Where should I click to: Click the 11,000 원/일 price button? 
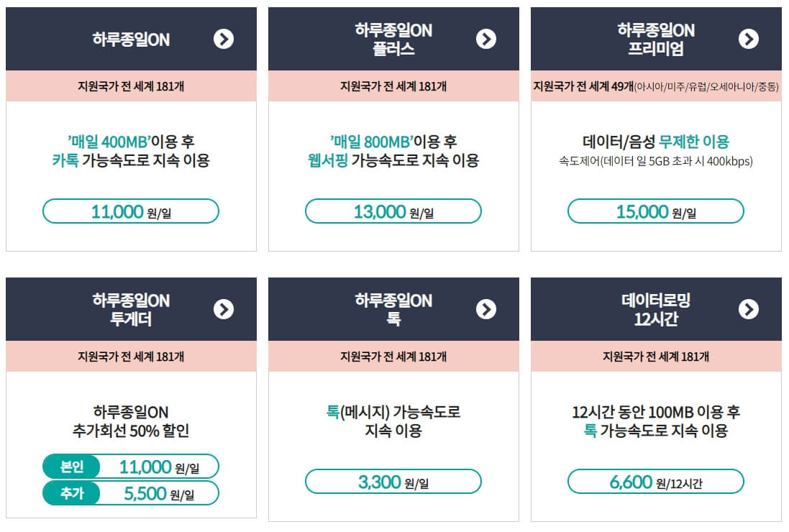[x=131, y=211]
